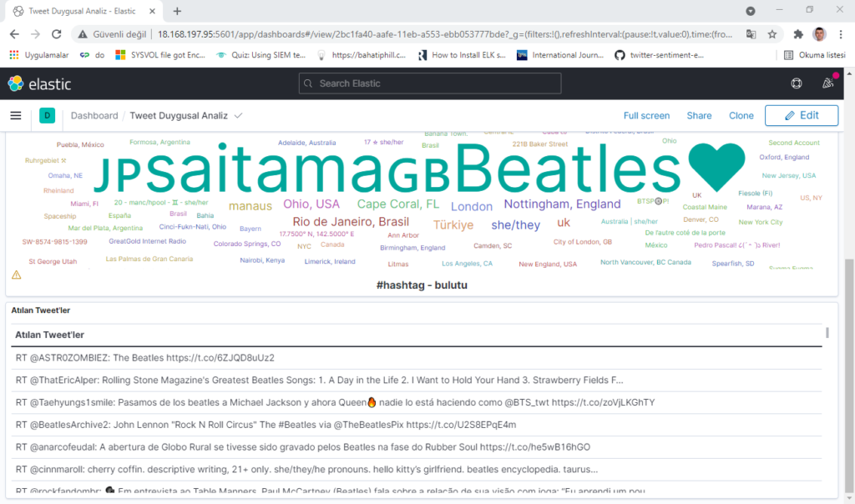855x504 pixels.
Task: Bookmark this page with the star
Action: tap(772, 34)
